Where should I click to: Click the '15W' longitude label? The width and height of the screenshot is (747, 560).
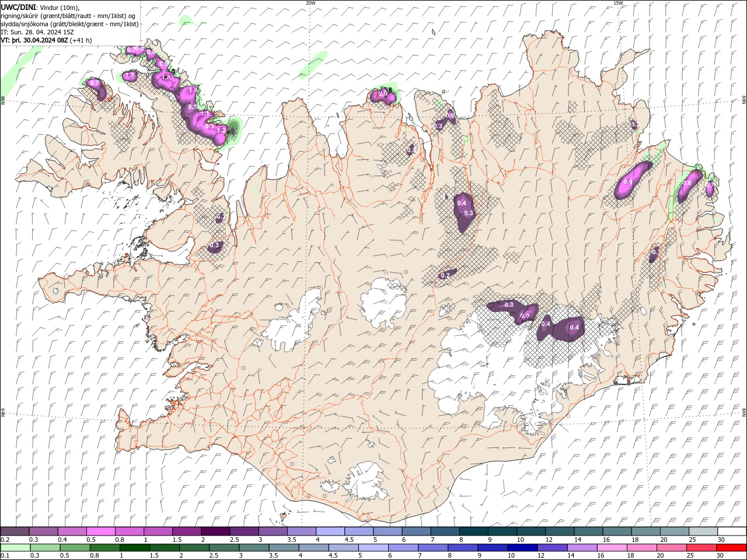click(x=618, y=3)
